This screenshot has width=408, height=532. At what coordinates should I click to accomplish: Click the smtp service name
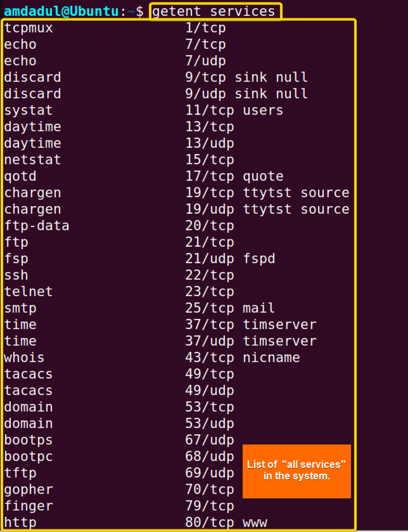(x=20, y=308)
